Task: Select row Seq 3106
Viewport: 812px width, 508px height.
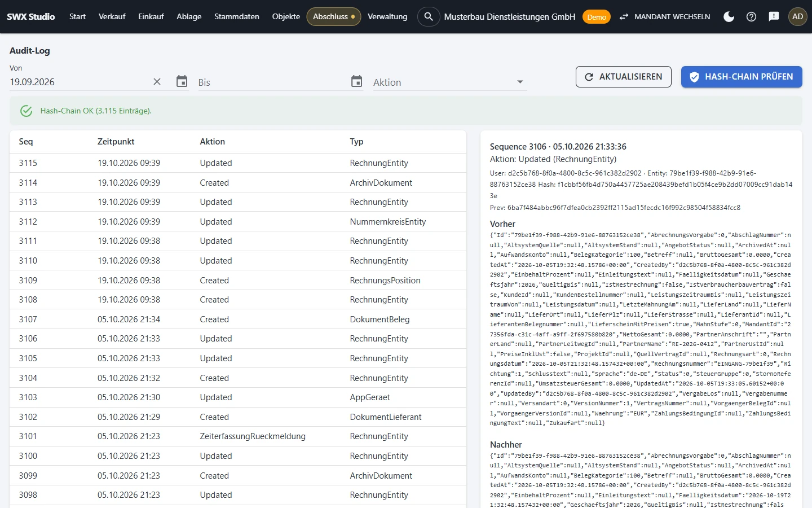Action: coord(238,339)
